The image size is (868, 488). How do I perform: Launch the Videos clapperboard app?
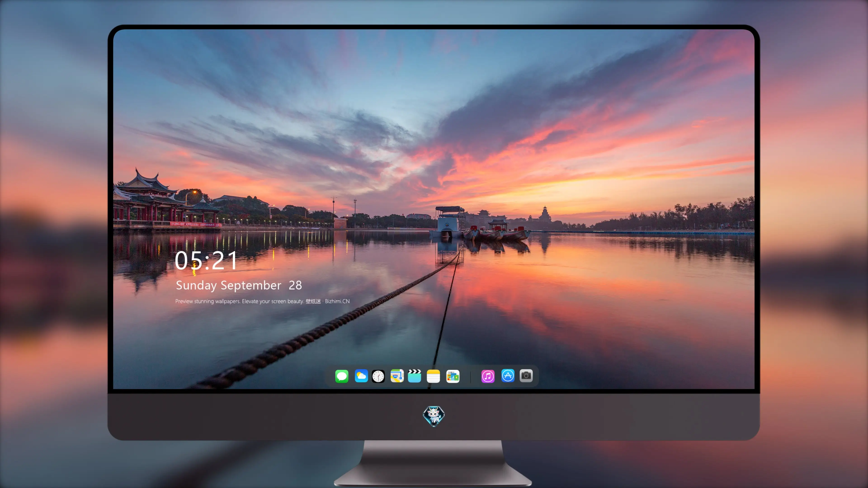415,376
